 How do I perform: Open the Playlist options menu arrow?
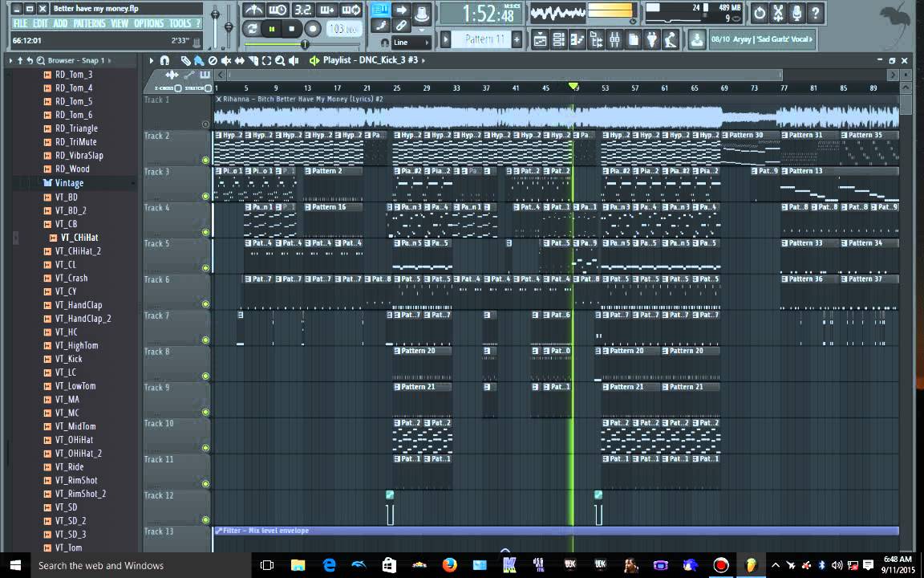pos(152,60)
